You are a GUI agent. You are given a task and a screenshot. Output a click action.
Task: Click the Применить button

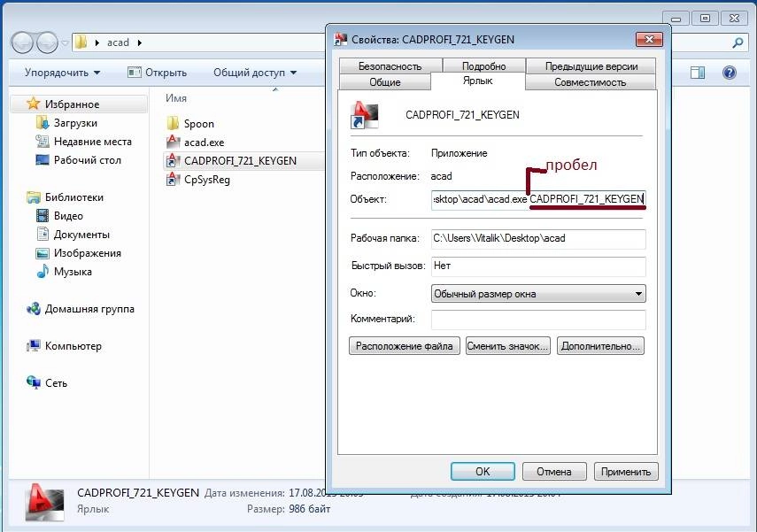point(626,471)
